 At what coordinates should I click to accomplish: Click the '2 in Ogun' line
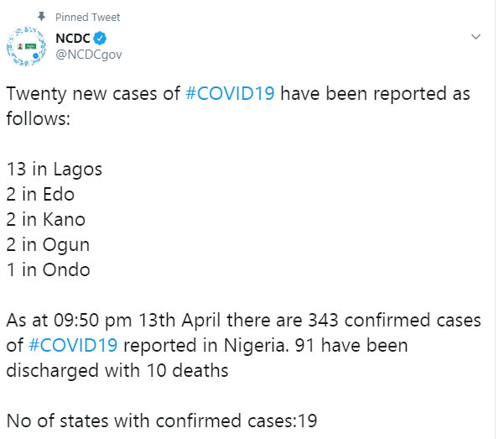[x=48, y=245]
